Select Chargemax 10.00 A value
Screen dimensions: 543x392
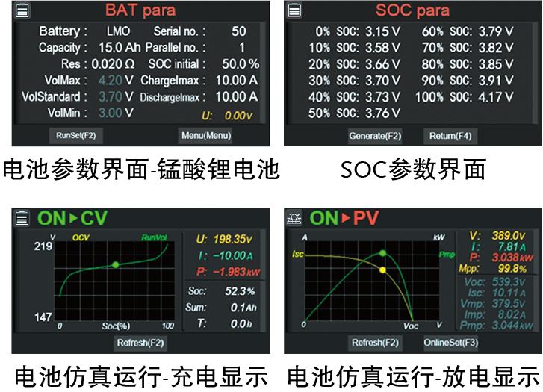(236, 81)
